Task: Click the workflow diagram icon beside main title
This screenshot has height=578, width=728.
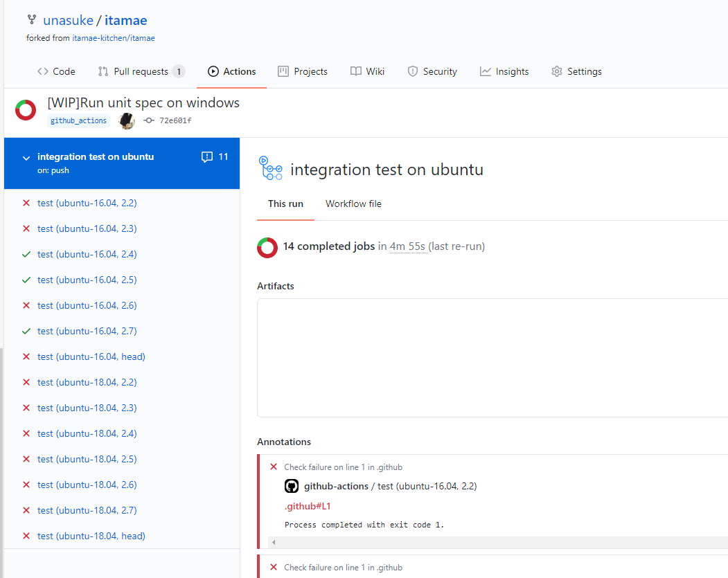Action: point(271,168)
